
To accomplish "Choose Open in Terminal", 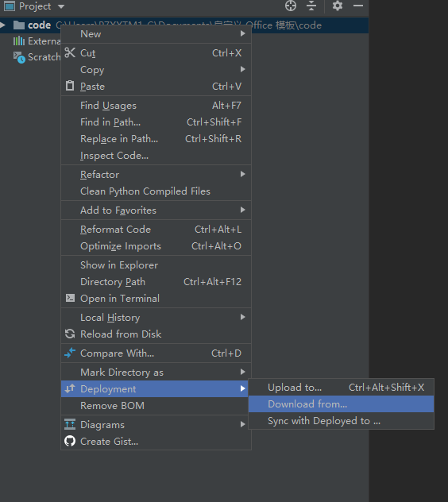I will [x=156, y=299].
